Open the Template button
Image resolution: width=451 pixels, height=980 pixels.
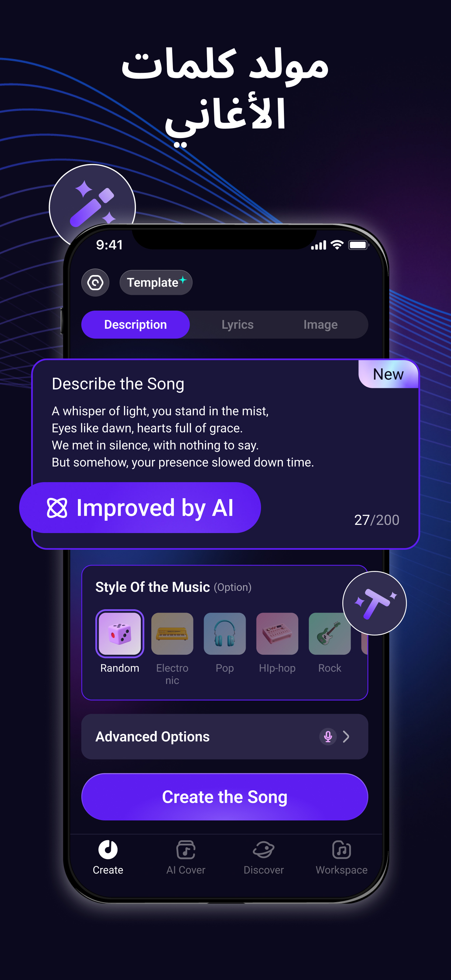pyautogui.click(x=156, y=283)
